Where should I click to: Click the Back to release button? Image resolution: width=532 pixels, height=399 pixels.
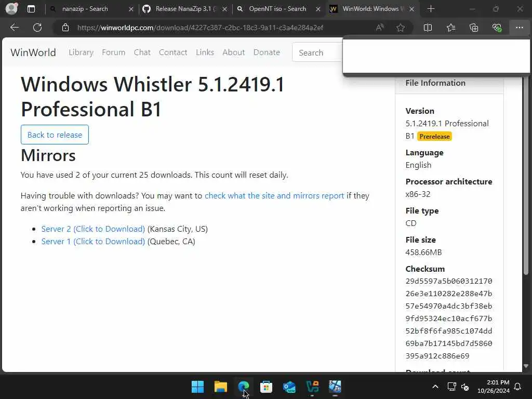[x=55, y=135]
